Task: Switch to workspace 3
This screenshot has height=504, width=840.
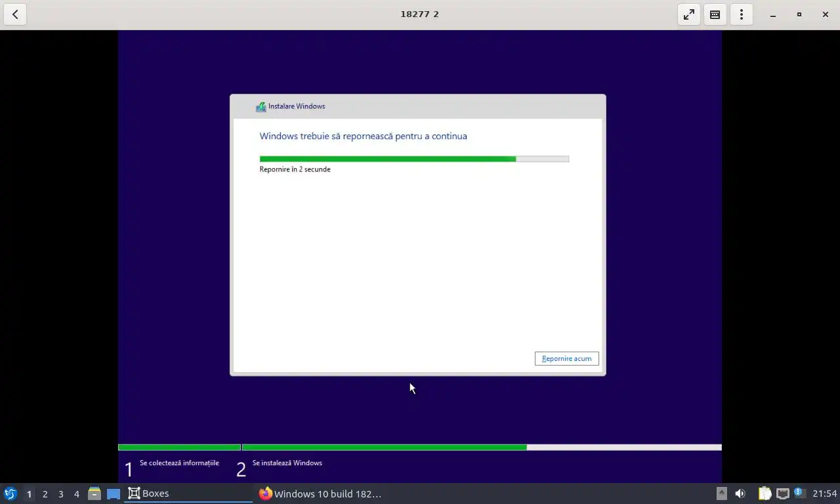Action: 60,493
